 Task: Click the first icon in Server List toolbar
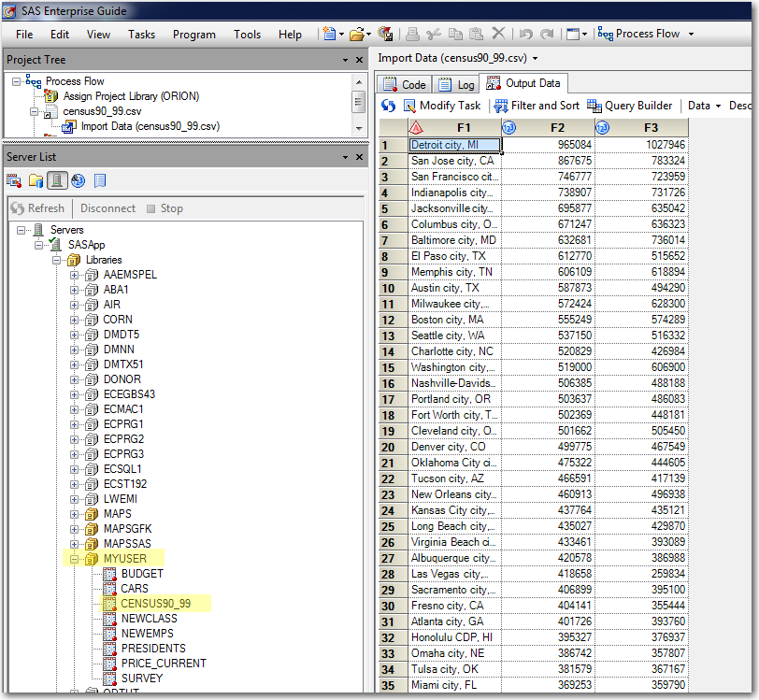coord(14,180)
